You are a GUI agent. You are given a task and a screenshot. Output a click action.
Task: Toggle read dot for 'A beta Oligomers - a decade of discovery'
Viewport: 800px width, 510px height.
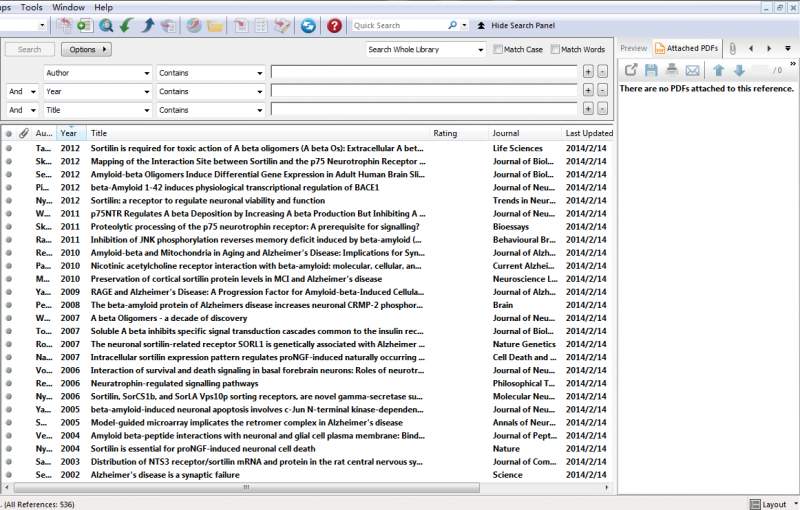[9, 318]
